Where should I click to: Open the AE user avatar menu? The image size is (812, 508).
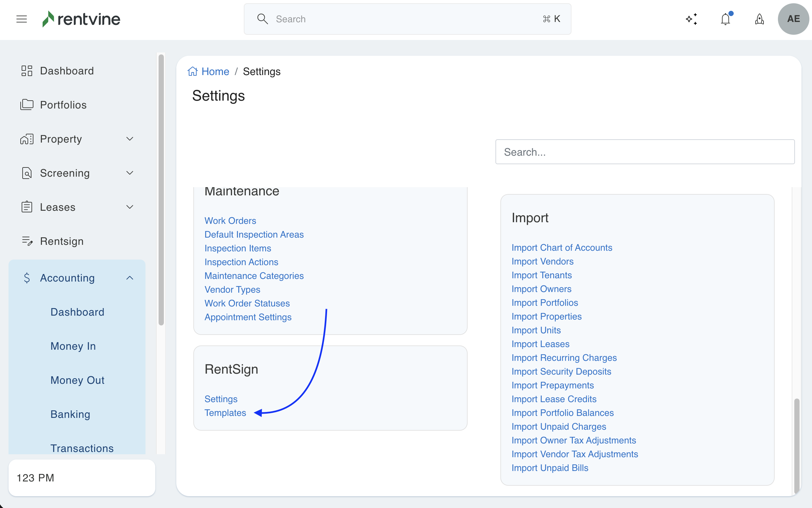coord(793,19)
